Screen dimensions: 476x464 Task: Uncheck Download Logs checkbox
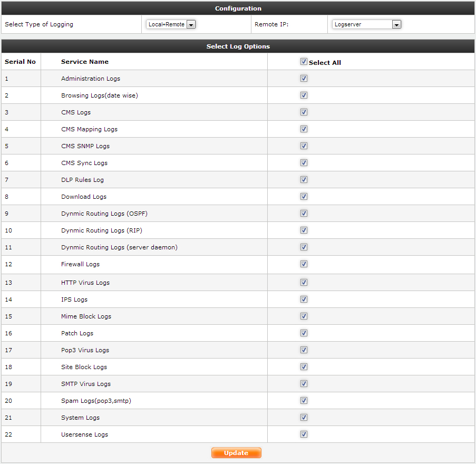304,197
